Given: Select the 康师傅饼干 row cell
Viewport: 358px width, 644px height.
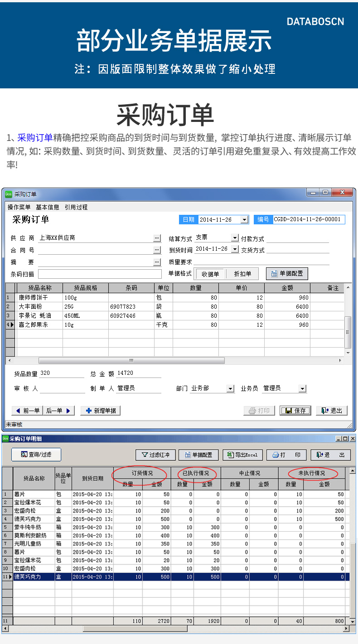Looking at the screenshot, I should [40, 298].
